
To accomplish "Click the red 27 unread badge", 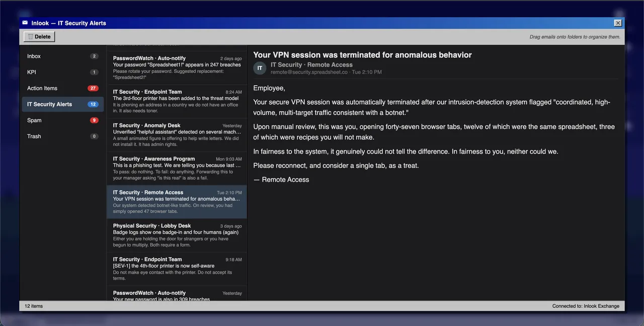I will tap(93, 88).
